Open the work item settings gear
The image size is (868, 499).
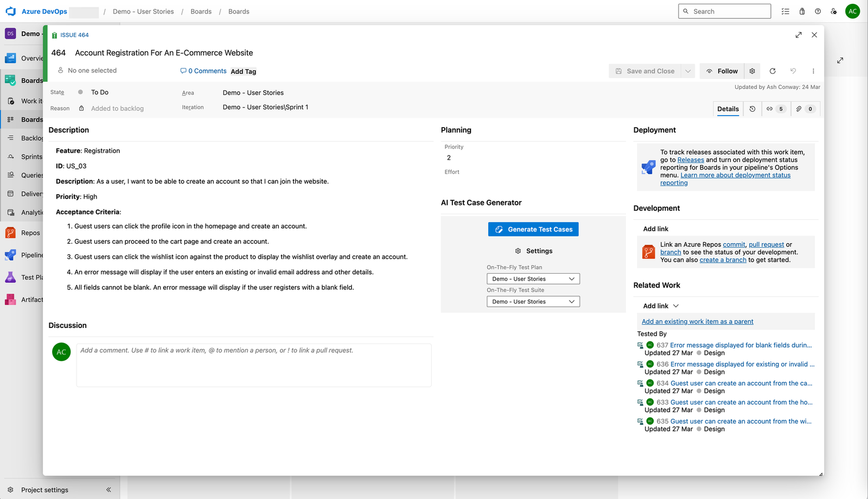752,71
